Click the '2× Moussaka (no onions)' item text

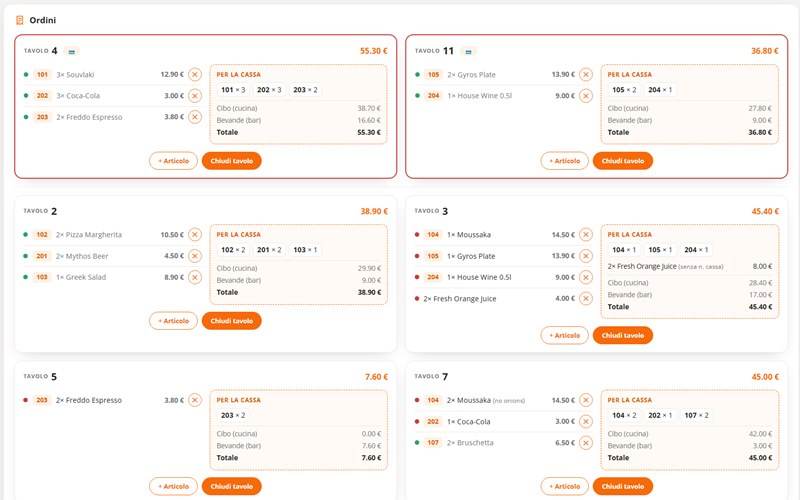click(x=486, y=401)
